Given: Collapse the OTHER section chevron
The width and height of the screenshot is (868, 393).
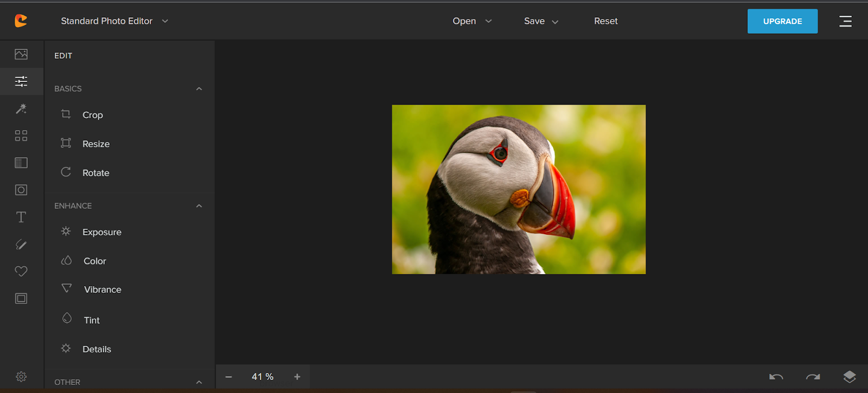Looking at the screenshot, I should pyautogui.click(x=199, y=382).
